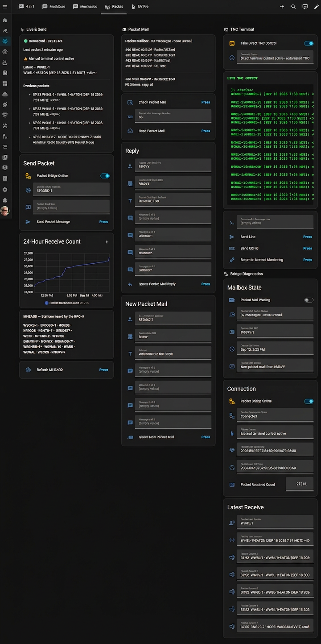
Task: Add a new item with plus icon
Action: (282, 7)
